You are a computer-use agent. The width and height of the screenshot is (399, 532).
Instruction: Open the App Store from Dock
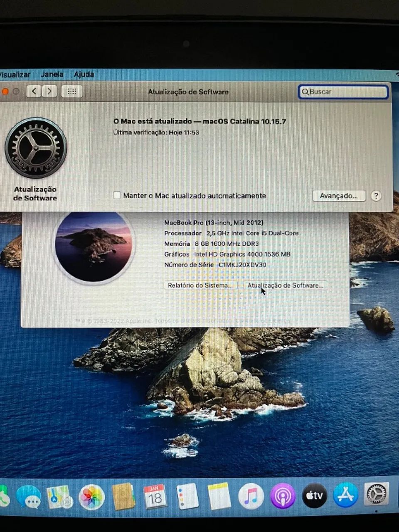pyautogui.click(x=346, y=495)
